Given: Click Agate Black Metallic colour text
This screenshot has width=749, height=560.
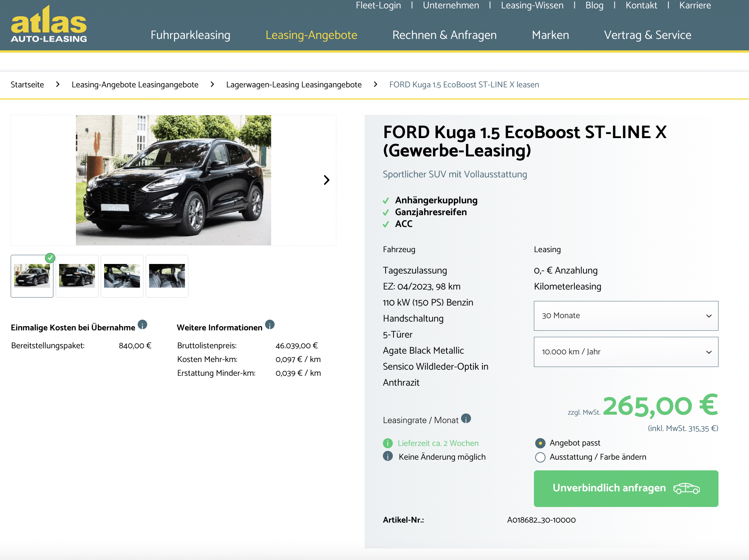Looking at the screenshot, I should coord(423,351).
